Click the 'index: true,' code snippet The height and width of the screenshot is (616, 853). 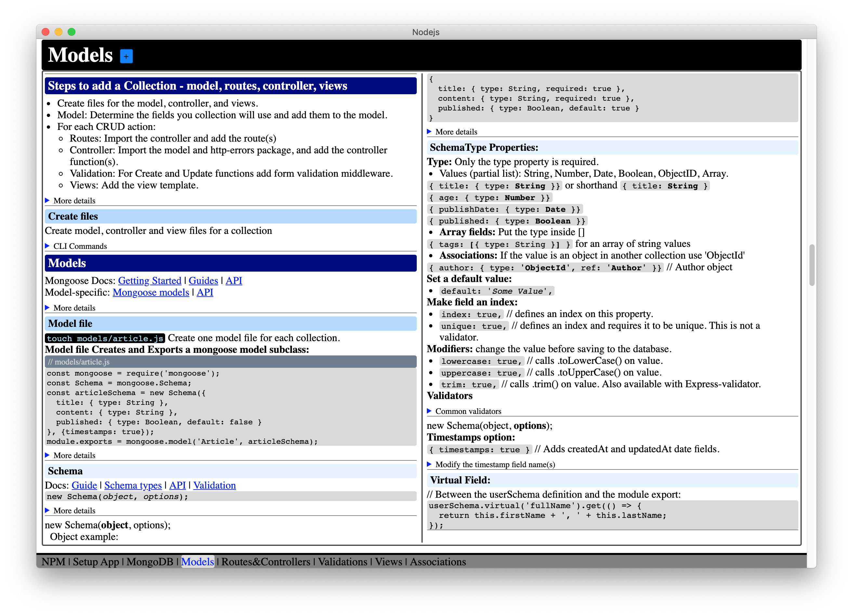tap(472, 314)
